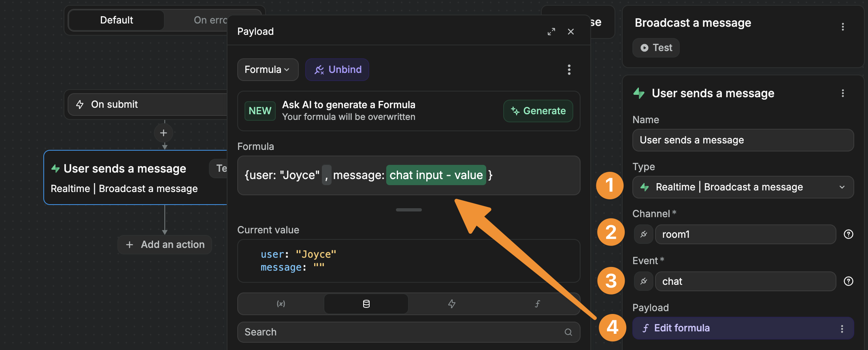Click the Payload popup title
The height and width of the screenshot is (350, 868).
point(255,32)
